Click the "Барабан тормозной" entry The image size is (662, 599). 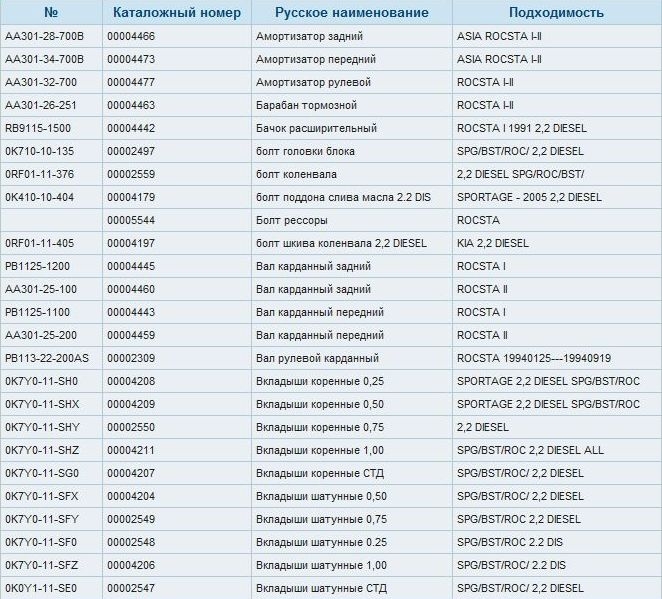coord(308,105)
